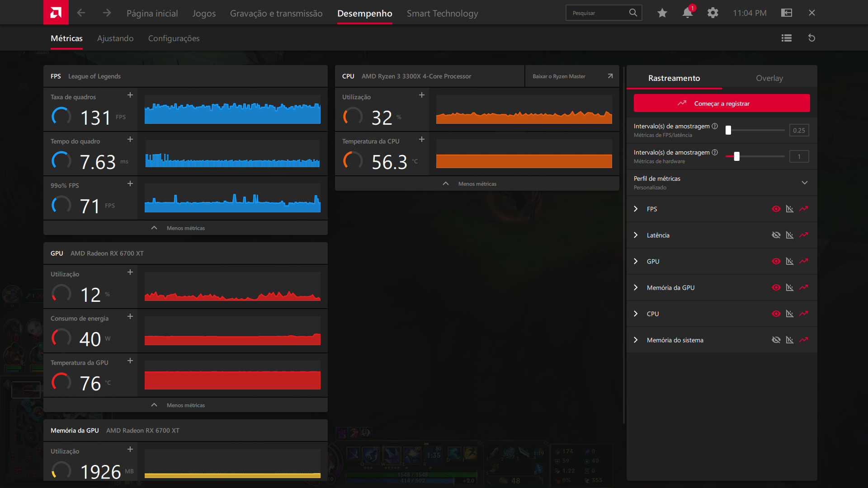This screenshot has height=488, width=868.
Task: Click the AMD logo home icon
Action: point(56,12)
